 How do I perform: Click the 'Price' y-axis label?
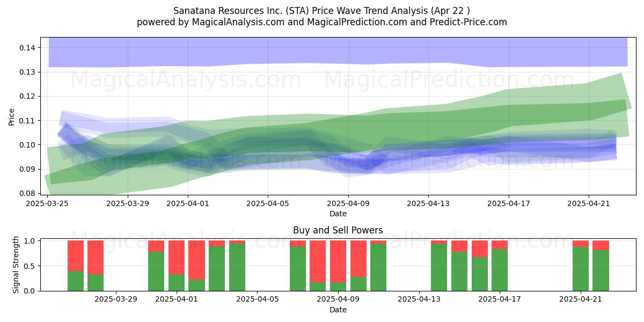tap(12, 116)
